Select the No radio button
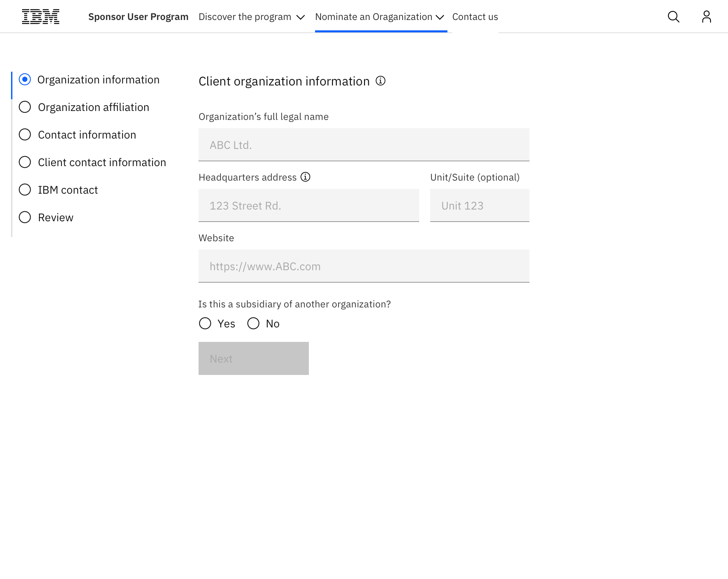This screenshot has width=728, height=579. (253, 324)
